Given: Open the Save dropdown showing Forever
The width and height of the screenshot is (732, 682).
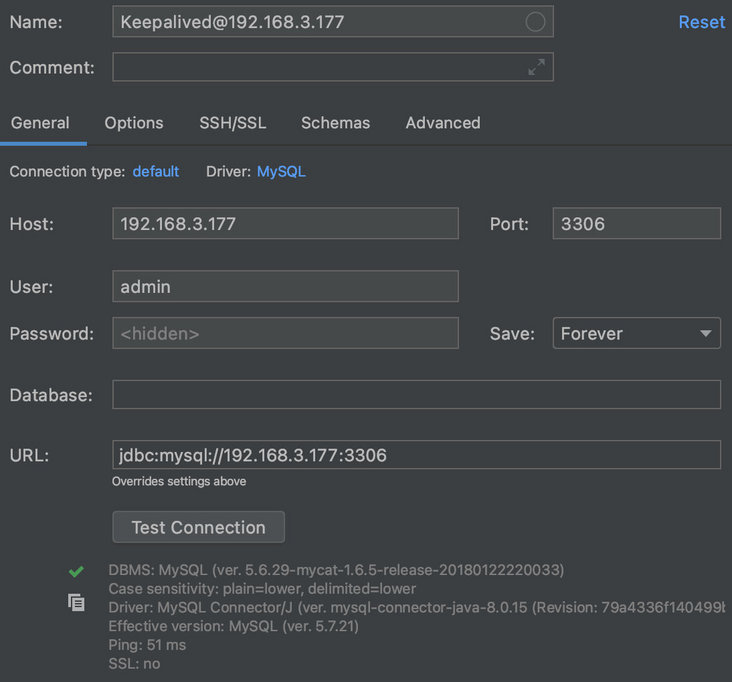Looking at the screenshot, I should tap(636, 333).
